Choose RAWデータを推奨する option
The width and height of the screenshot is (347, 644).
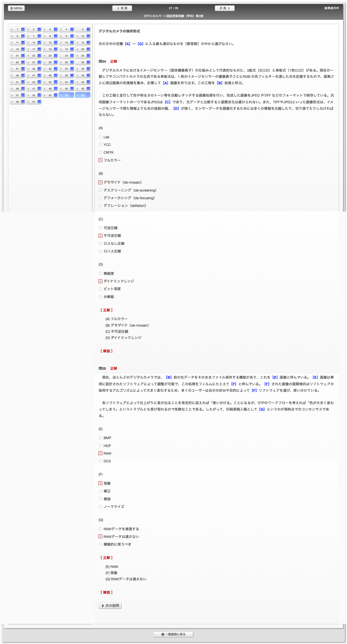[x=100, y=529]
